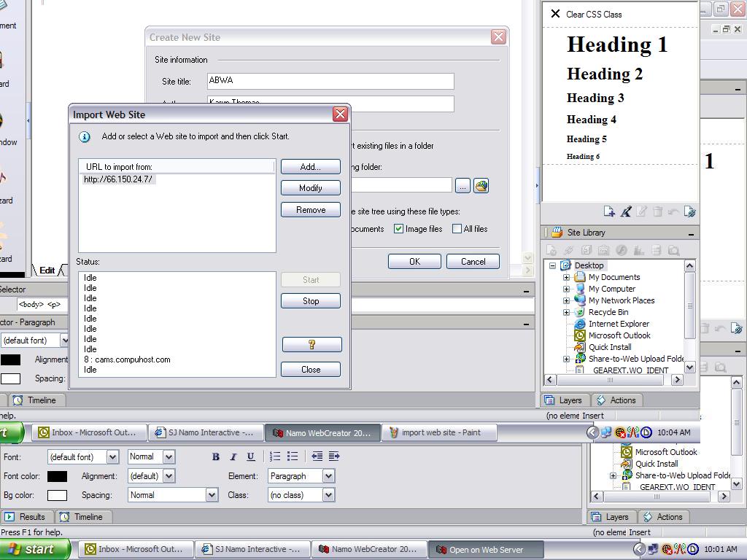Uncheck the Image files checkbox
Screen dimensions: 747x560
(399, 229)
